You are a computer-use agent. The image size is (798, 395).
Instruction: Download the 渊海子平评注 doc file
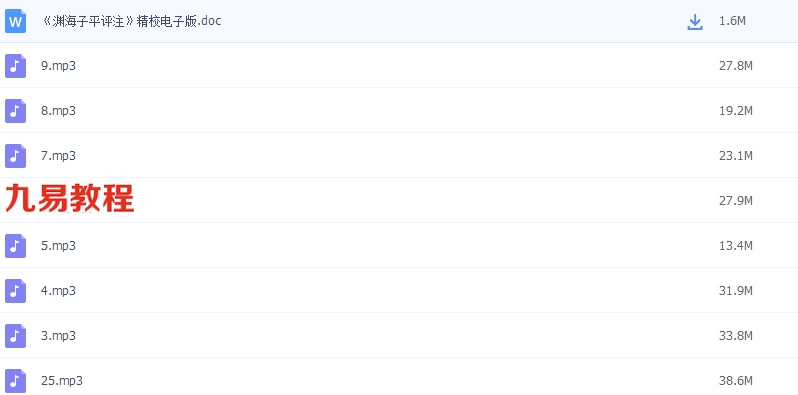pyautogui.click(x=695, y=22)
